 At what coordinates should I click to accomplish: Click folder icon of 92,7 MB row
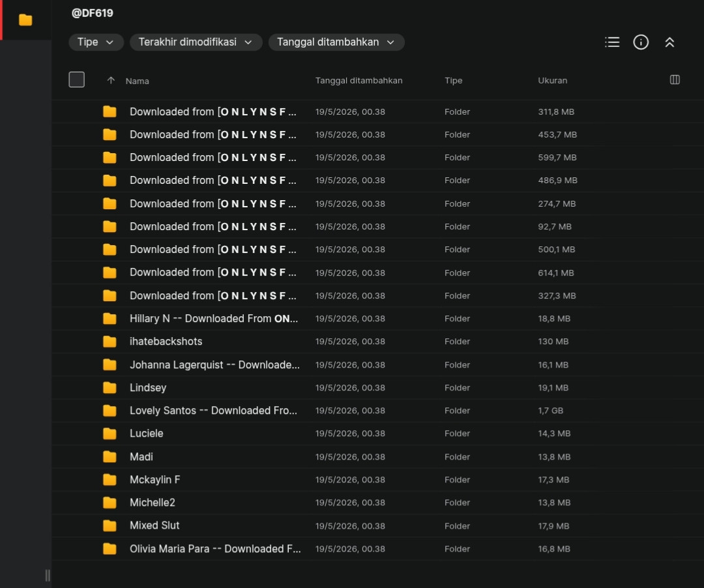pyautogui.click(x=110, y=227)
